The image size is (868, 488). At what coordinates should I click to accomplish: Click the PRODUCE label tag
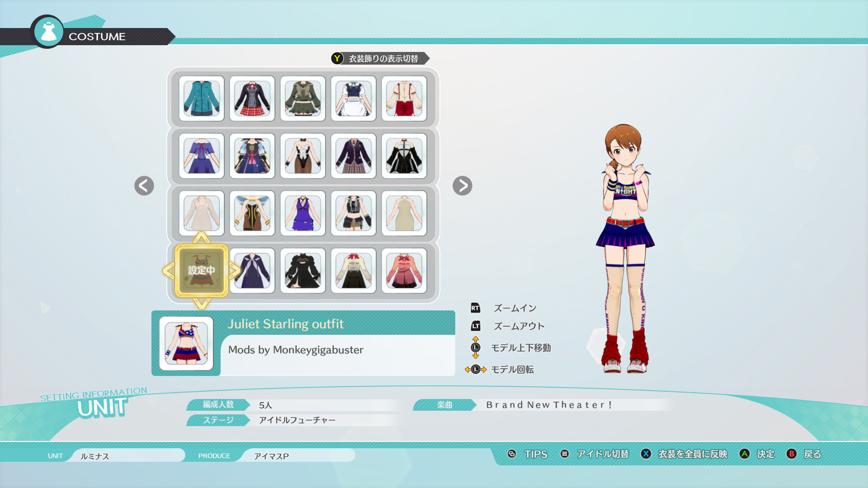(214, 456)
